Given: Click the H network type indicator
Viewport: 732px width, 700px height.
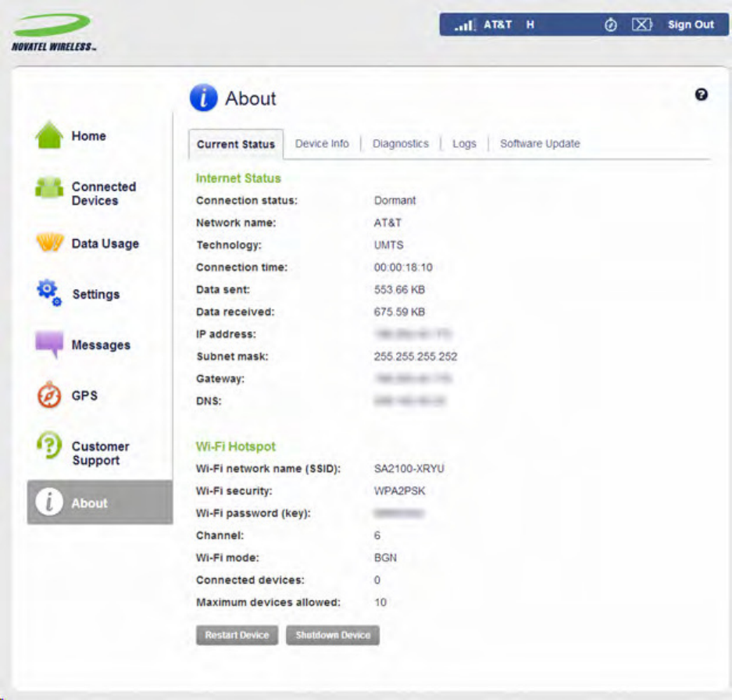Looking at the screenshot, I should 530,25.
